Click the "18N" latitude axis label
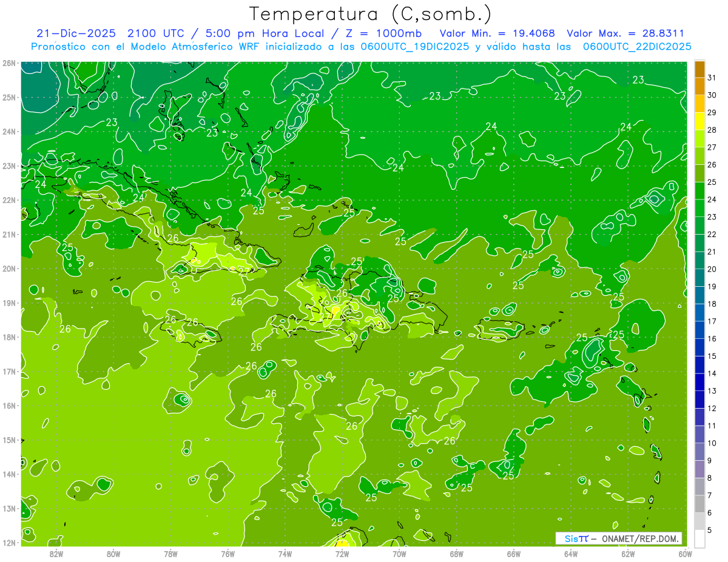This screenshot has height=562, width=728. 8,337
